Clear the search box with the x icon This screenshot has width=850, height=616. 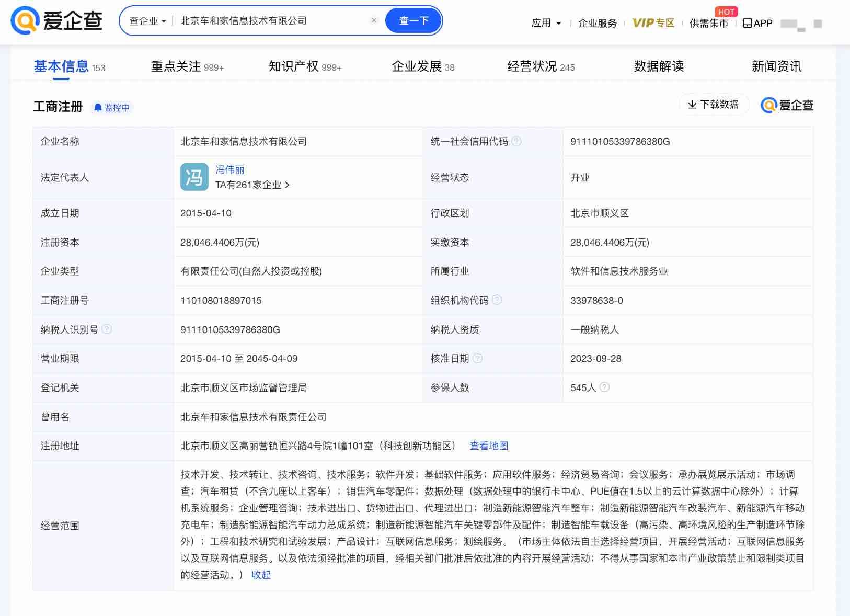click(374, 21)
